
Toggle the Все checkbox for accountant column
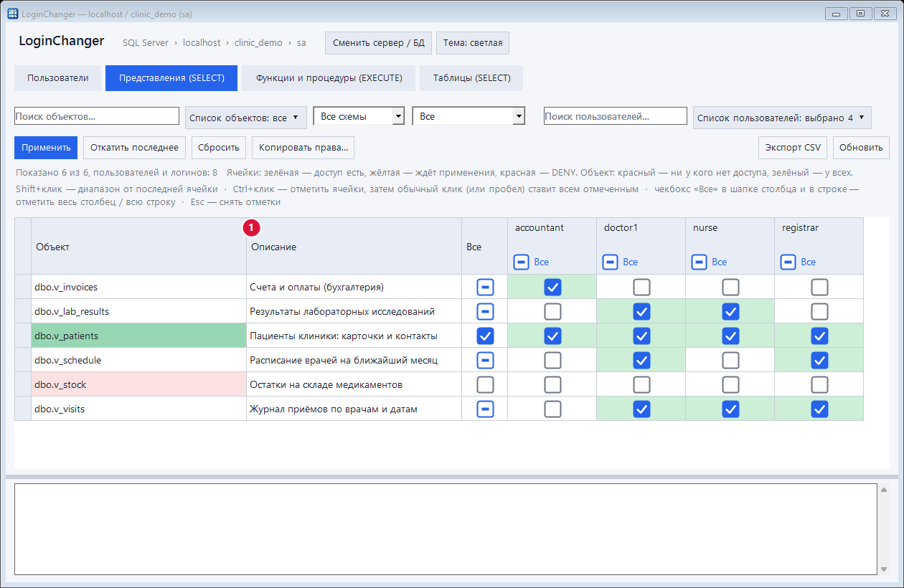[522, 262]
